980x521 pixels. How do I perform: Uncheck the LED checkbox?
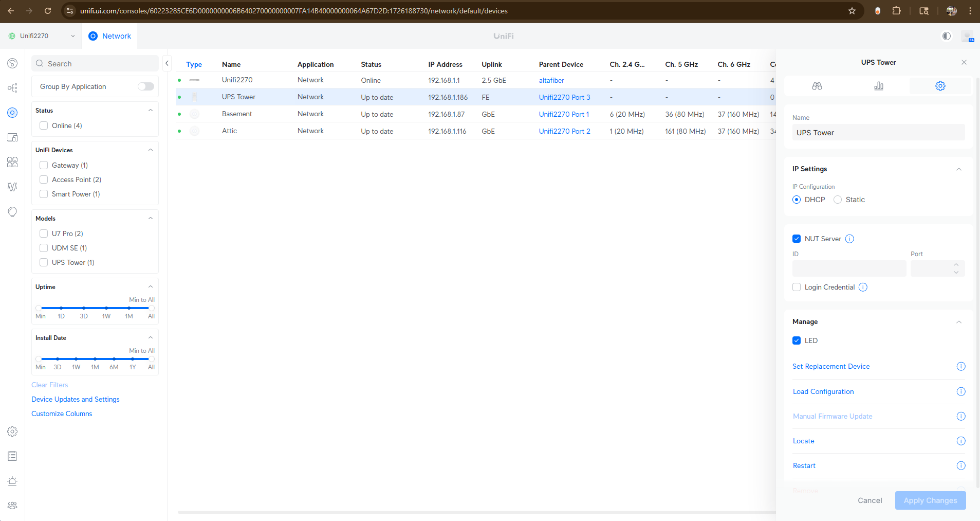797,340
